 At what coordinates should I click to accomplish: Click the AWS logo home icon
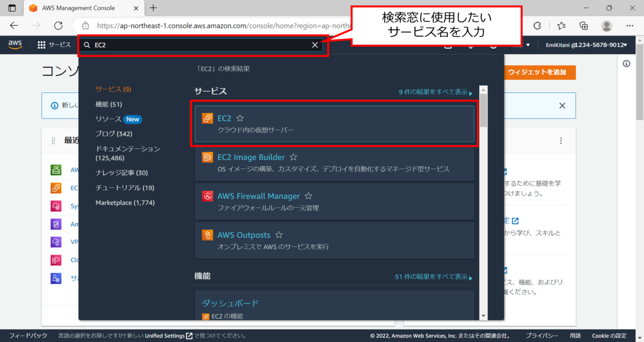point(15,45)
